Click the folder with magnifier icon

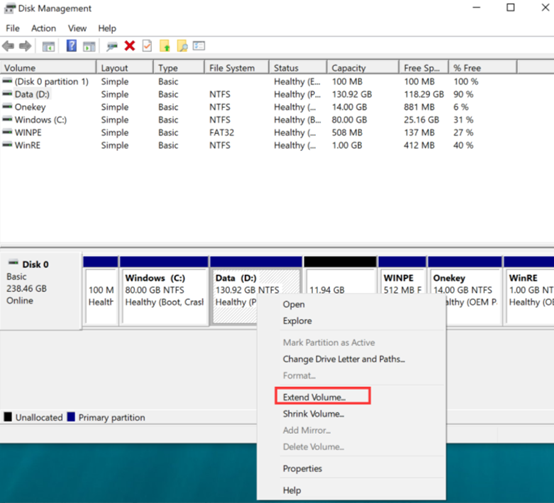(182, 46)
